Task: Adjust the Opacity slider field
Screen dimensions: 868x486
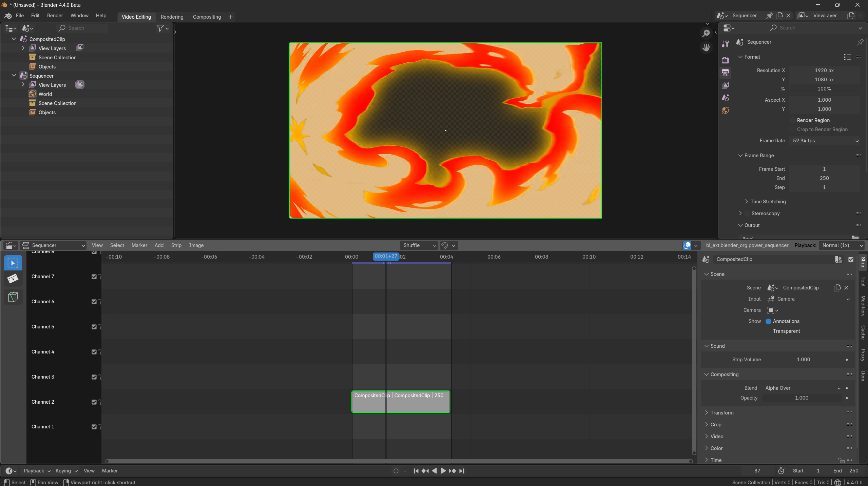Action: [x=802, y=398]
